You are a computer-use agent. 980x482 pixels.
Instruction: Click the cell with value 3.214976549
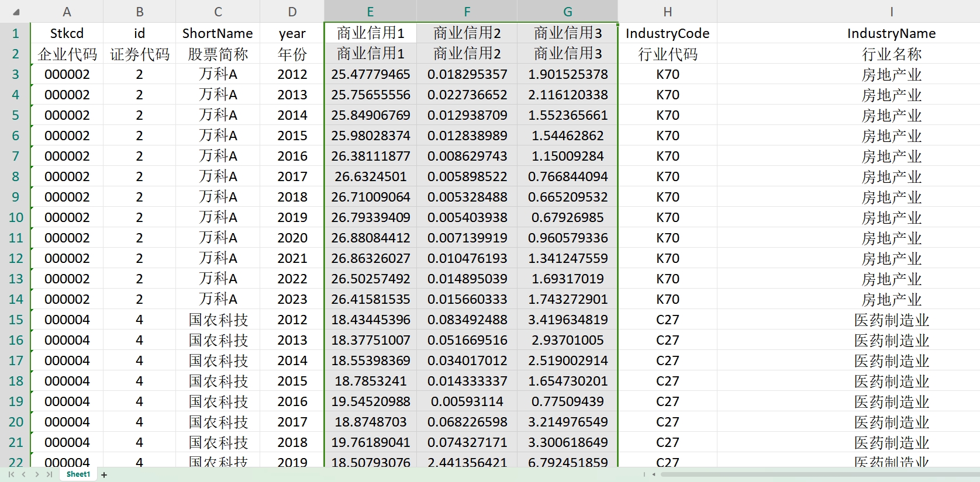(567, 422)
